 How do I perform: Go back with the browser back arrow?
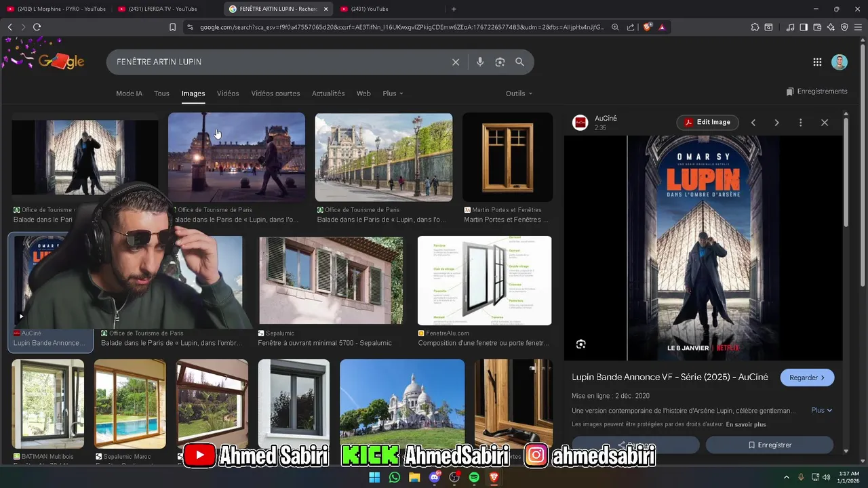(x=9, y=27)
